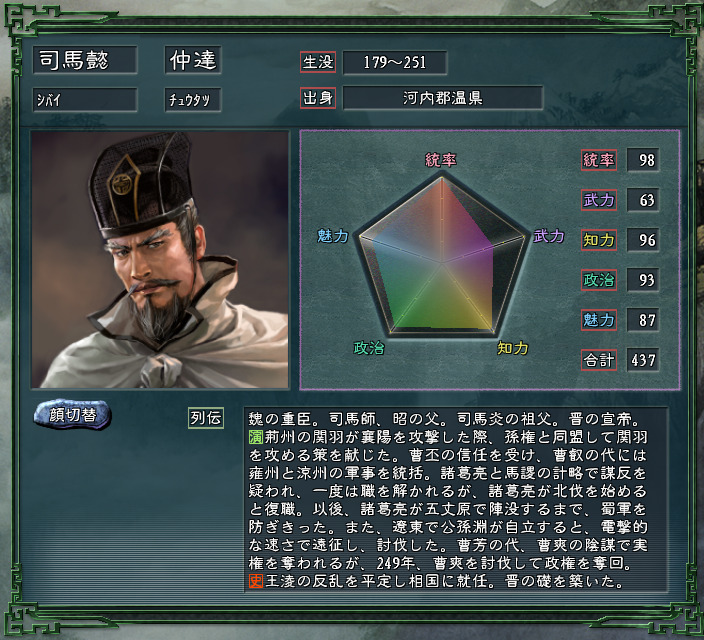Select the 統率 stat label in the list
The image size is (704, 640).
[598, 160]
